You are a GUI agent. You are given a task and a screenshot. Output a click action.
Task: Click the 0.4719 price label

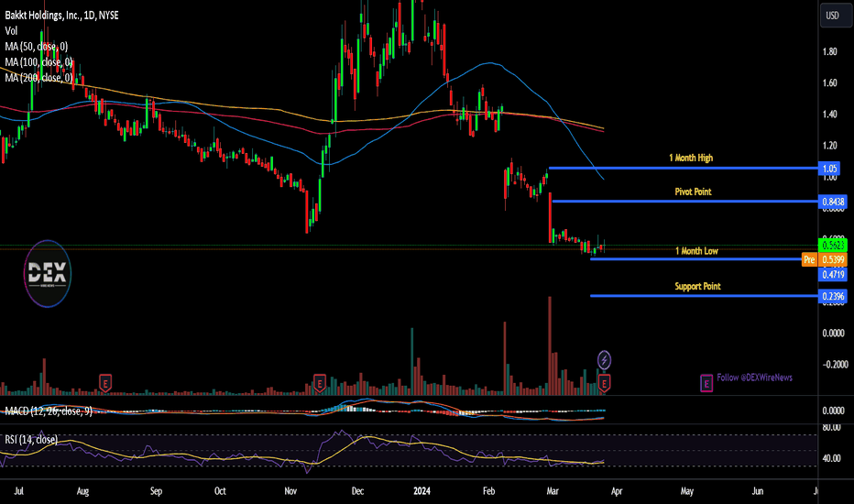pyautogui.click(x=833, y=275)
